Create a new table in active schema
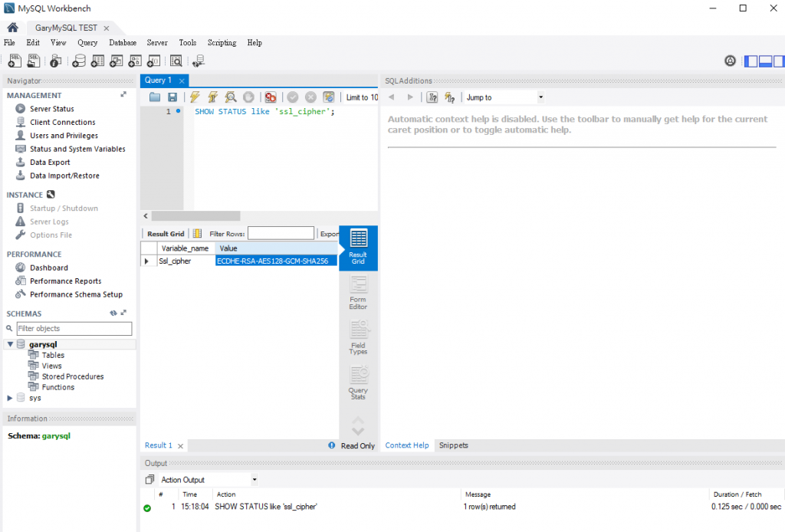 click(97, 61)
